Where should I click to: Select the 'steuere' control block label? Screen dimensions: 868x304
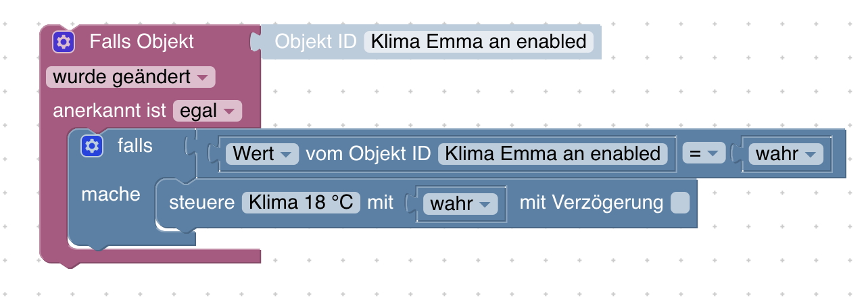tap(201, 203)
